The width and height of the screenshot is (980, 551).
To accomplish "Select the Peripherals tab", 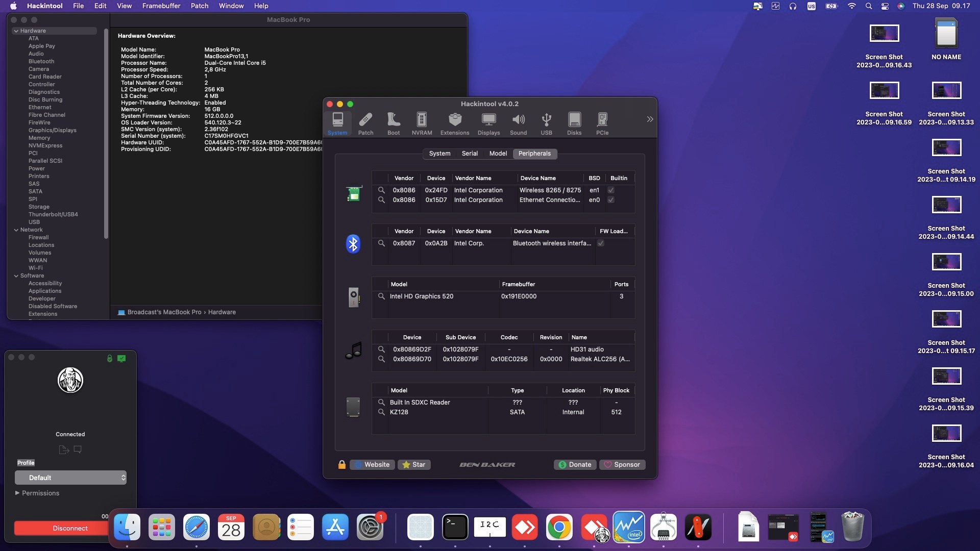I will tap(534, 154).
